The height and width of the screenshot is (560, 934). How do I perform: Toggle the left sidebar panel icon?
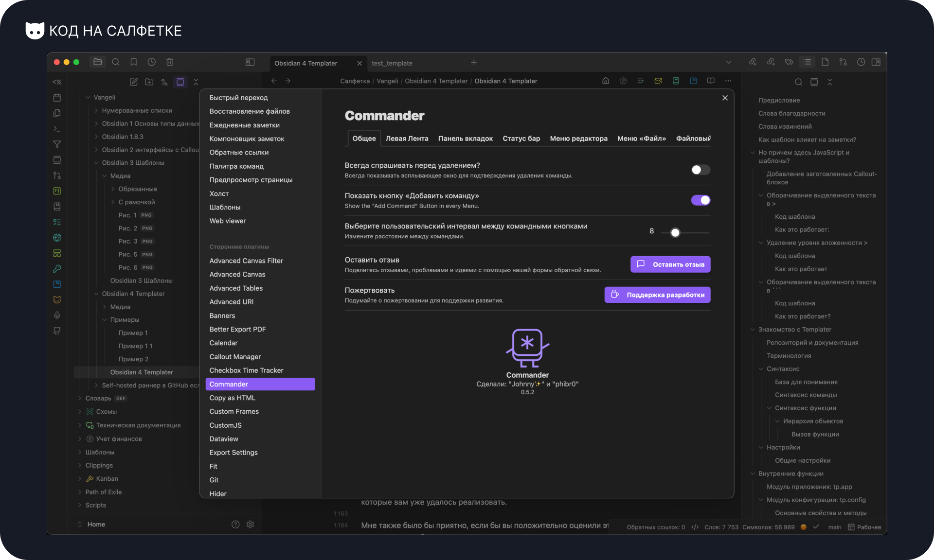pyautogui.click(x=250, y=62)
